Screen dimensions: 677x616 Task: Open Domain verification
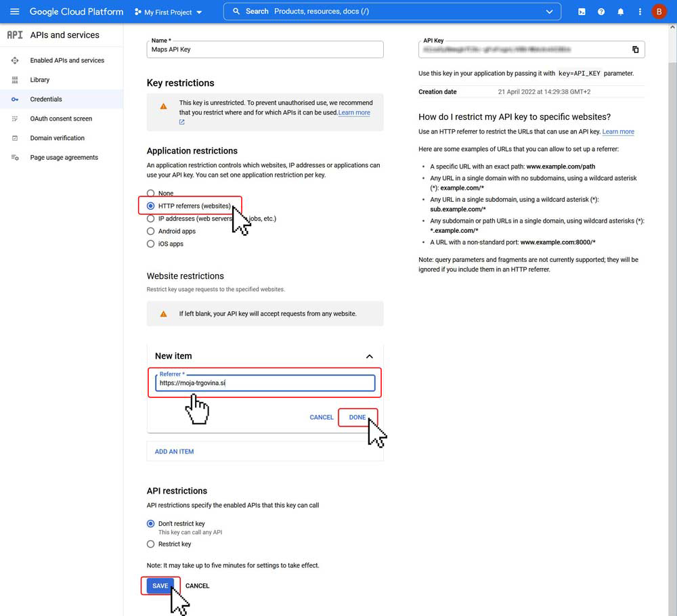pos(58,138)
